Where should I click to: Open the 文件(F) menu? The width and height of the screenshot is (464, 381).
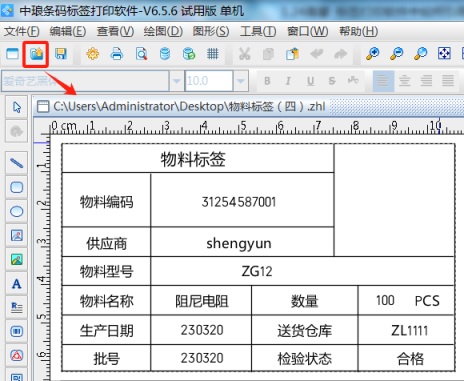click(22, 32)
